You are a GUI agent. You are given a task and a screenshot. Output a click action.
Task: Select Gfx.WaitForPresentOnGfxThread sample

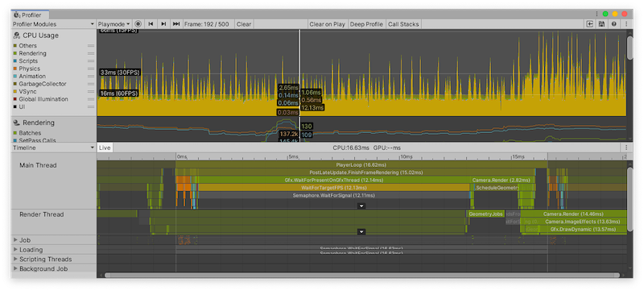click(x=334, y=180)
